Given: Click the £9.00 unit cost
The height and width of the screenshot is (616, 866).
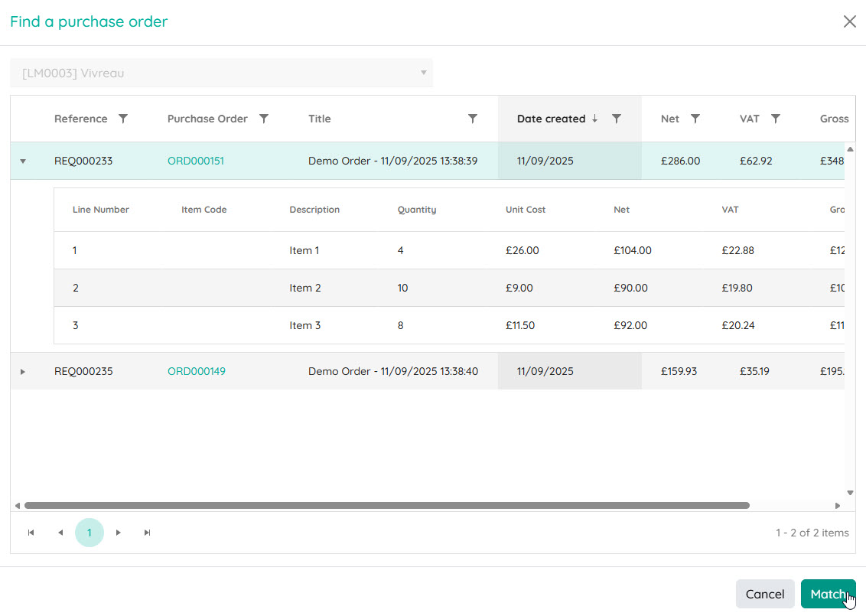Looking at the screenshot, I should point(519,288).
